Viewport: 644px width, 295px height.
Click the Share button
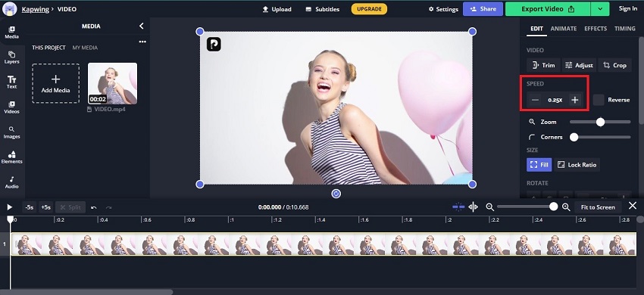[x=483, y=9]
